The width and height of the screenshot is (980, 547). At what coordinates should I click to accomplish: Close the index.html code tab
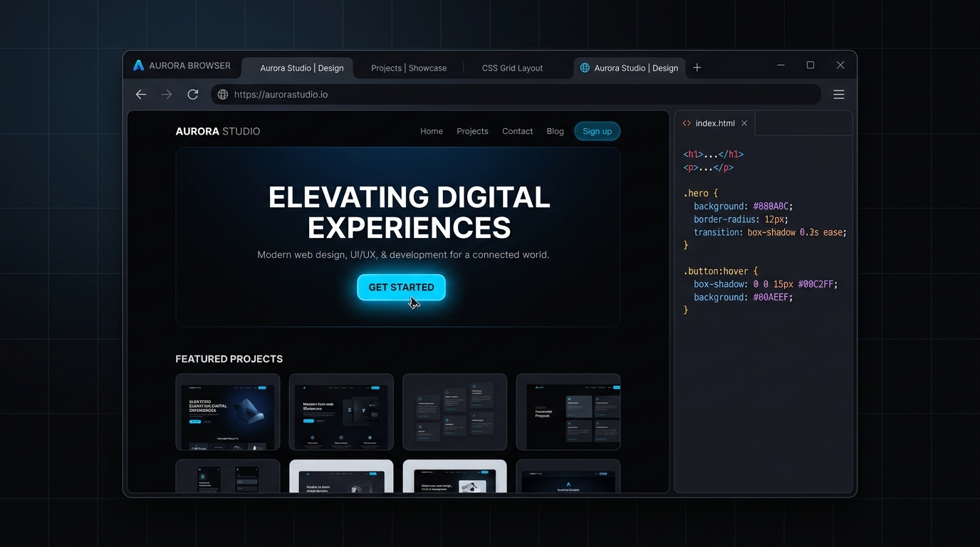point(744,123)
